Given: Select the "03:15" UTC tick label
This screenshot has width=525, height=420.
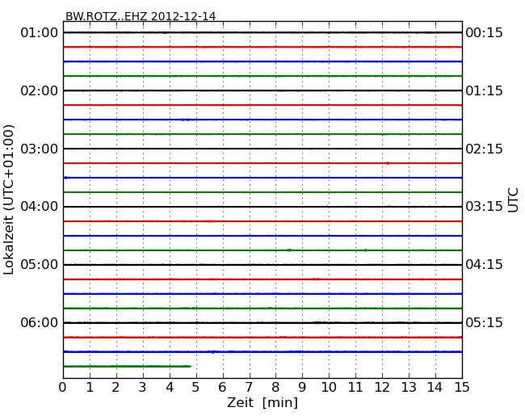Looking at the screenshot, I should 484,207.
